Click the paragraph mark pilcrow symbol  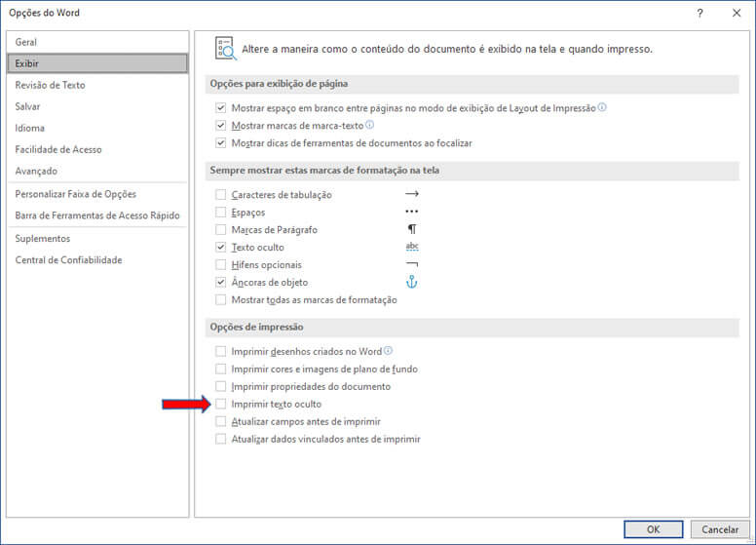pyautogui.click(x=412, y=229)
